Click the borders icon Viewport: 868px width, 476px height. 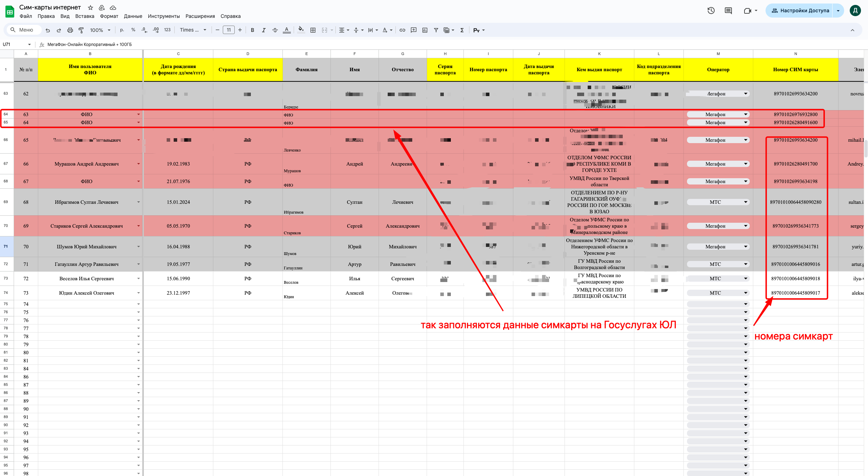coord(313,30)
